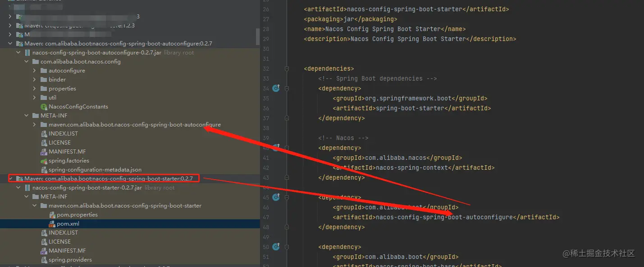This screenshot has height=267, width=644.
Task: Click the project tree vertical scrollbar
Action: (258, 37)
